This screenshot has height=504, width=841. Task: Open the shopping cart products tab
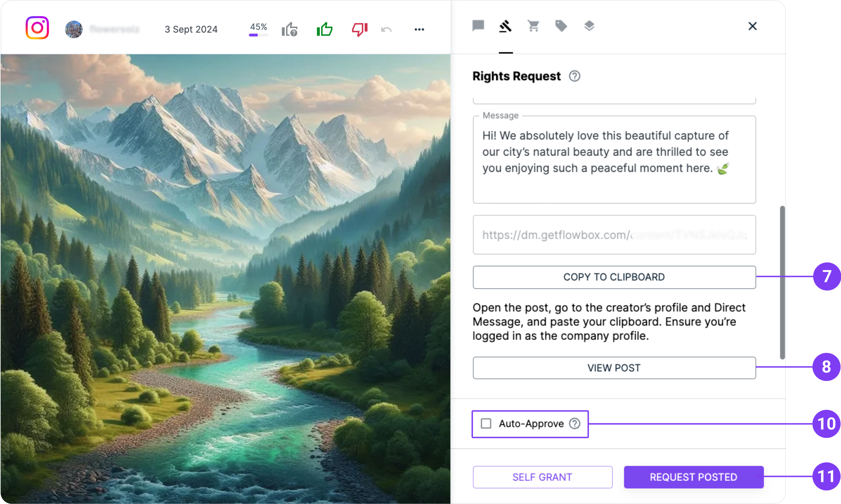(x=533, y=26)
